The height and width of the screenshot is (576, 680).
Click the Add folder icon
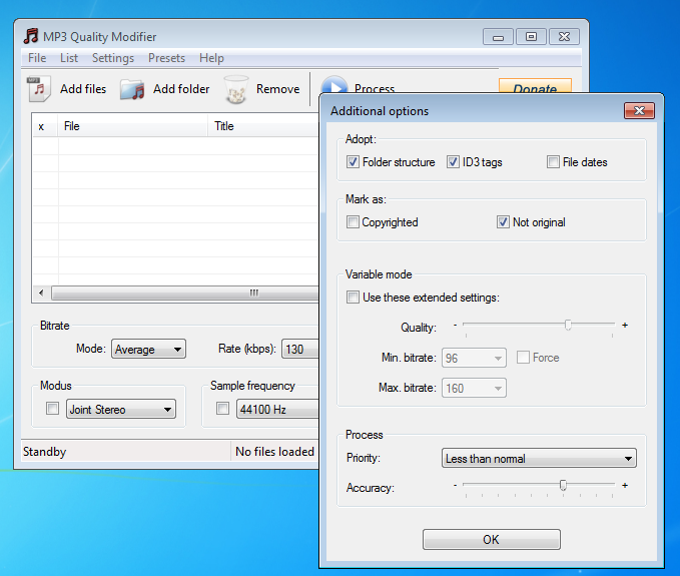[x=132, y=89]
